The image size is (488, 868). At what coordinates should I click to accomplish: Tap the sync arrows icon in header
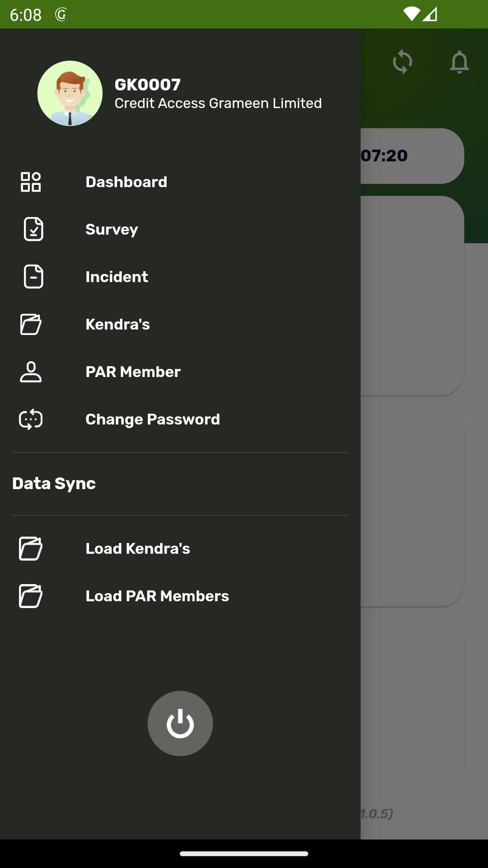coord(403,62)
